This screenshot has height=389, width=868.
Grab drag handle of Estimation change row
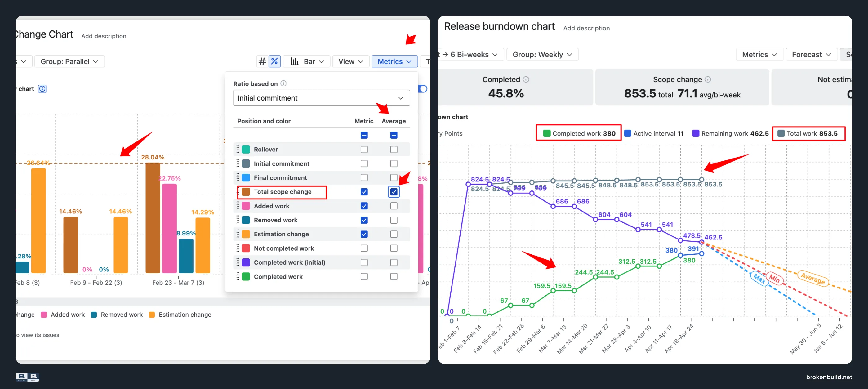point(238,234)
